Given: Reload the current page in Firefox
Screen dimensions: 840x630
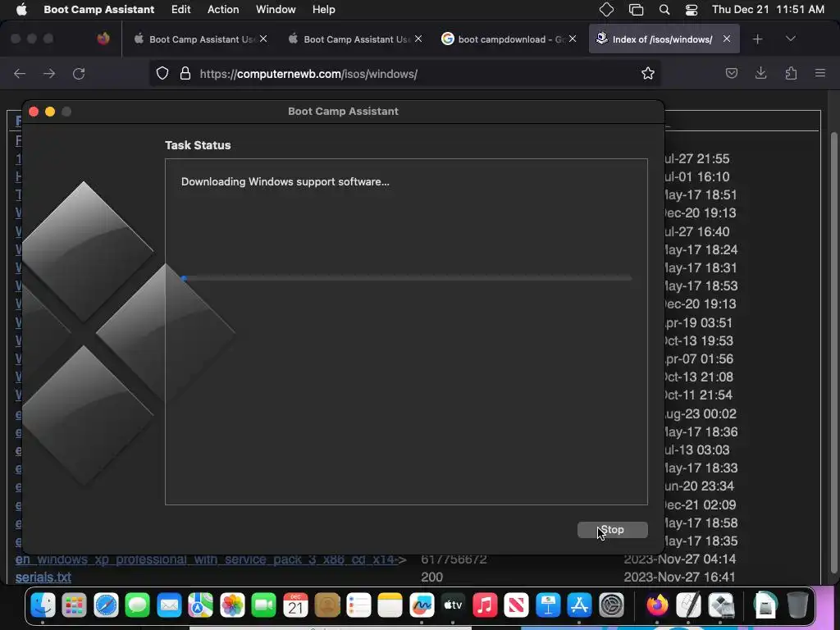Looking at the screenshot, I should click(79, 73).
